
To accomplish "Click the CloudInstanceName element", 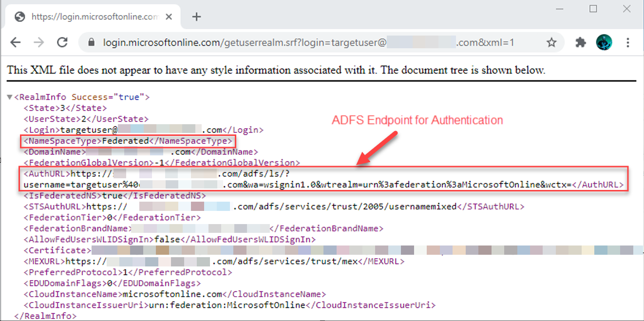I will click(x=174, y=294).
